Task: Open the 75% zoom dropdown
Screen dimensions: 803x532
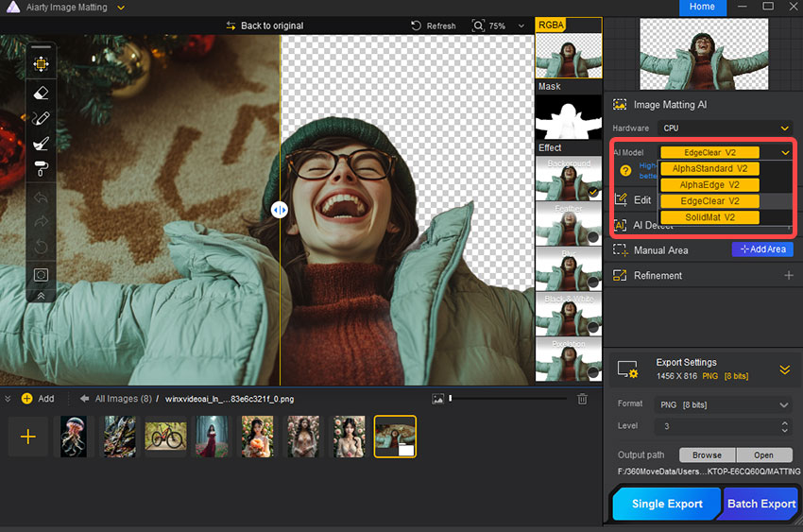Action: click(x=521, y=26)
